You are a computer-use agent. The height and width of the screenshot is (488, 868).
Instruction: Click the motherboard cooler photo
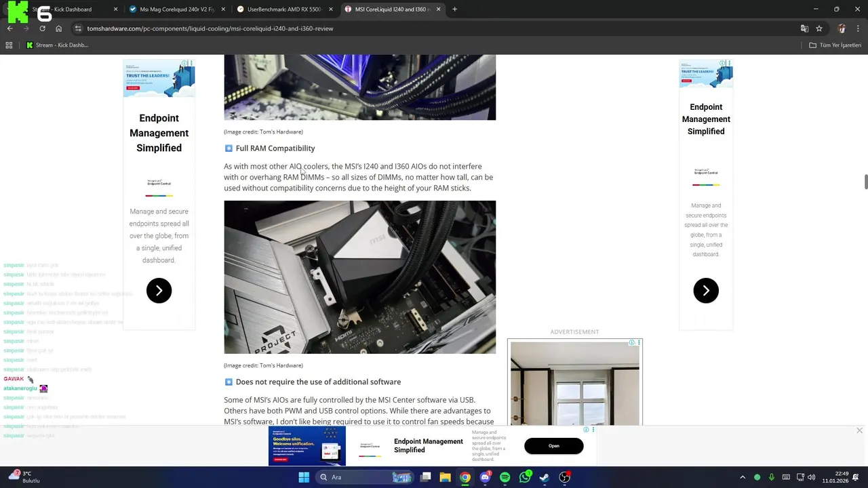point(360,277)
